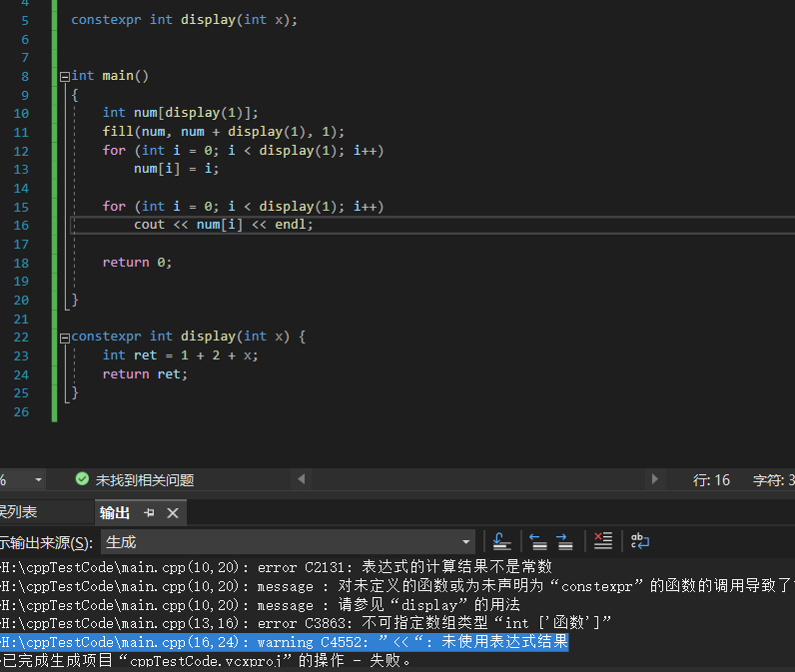
Task: Collapse the main() function block
Action: point(64,76)
